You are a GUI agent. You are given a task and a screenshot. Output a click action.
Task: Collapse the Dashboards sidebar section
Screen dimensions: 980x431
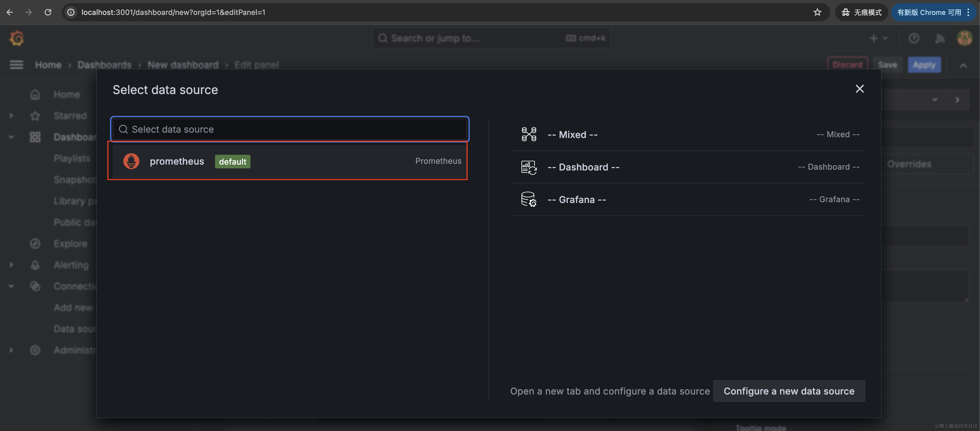click(11, 137)
